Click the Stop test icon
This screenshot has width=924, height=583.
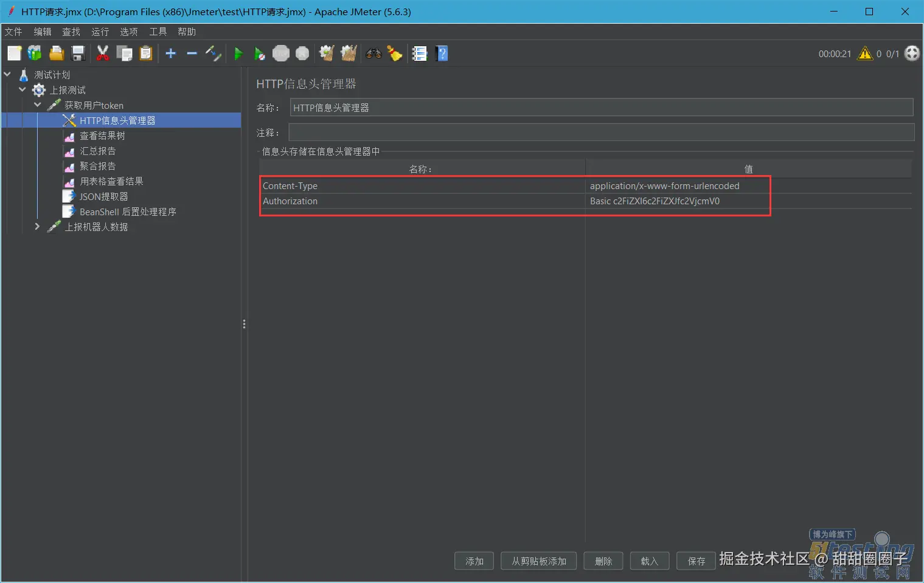281,53
